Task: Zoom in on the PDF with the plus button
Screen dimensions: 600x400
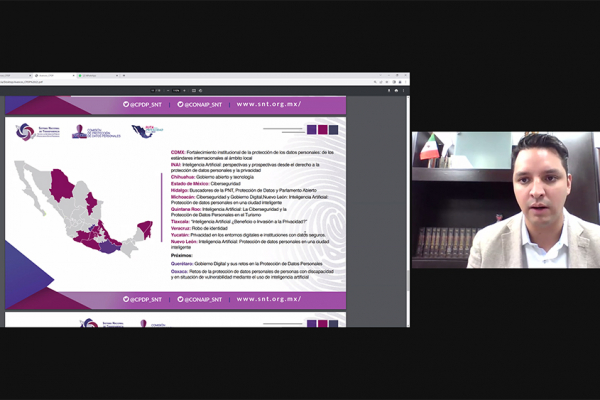Action: coord(184,91)
